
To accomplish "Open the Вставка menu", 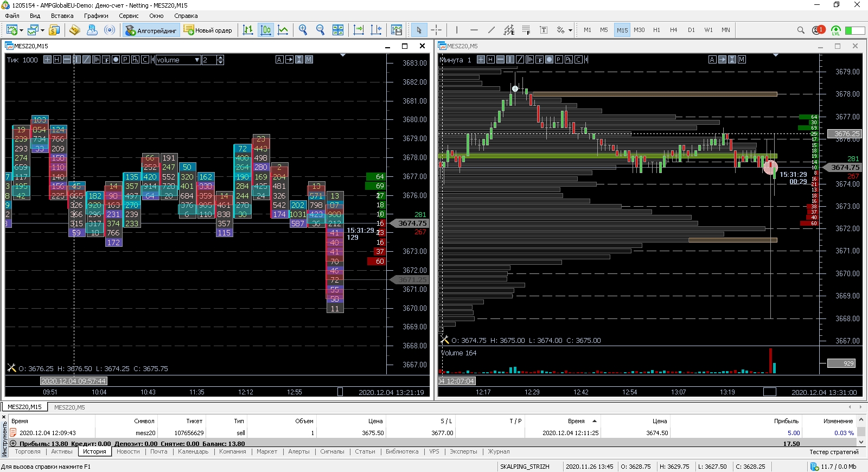I will (62, 16).
